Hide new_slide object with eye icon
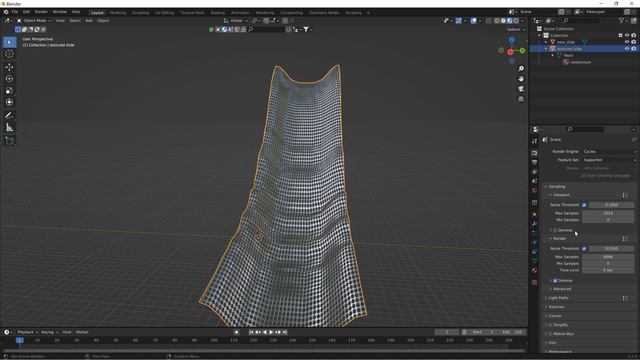The image size is (640, 360). tap(627, 42)
